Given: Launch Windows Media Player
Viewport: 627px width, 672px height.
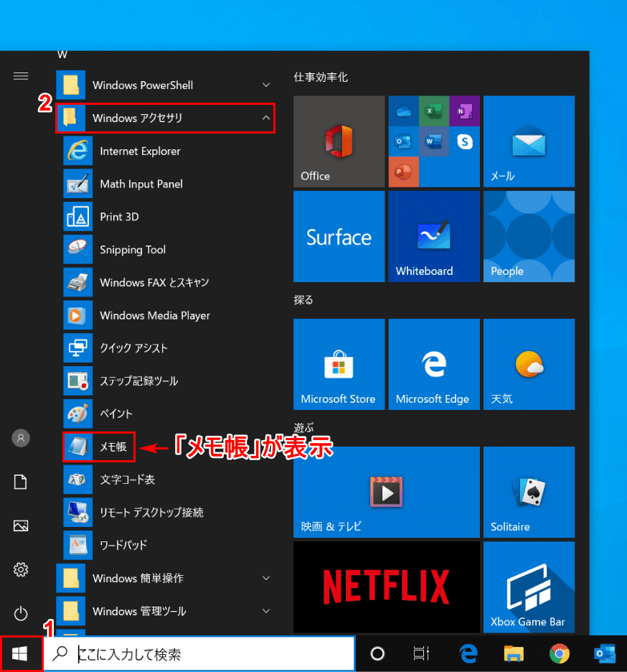Looking at the screenshot, I should [167, 315].
